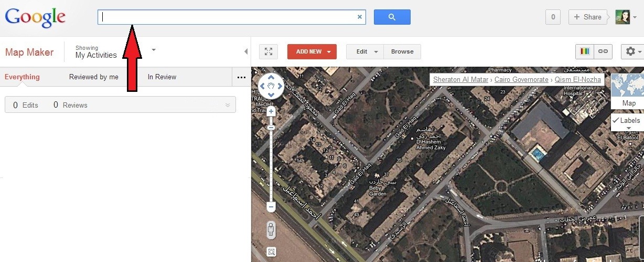Viewport: 644px width, 262px height.
Task: Open the notifications counter showing 0
Action: click(553, 17)
